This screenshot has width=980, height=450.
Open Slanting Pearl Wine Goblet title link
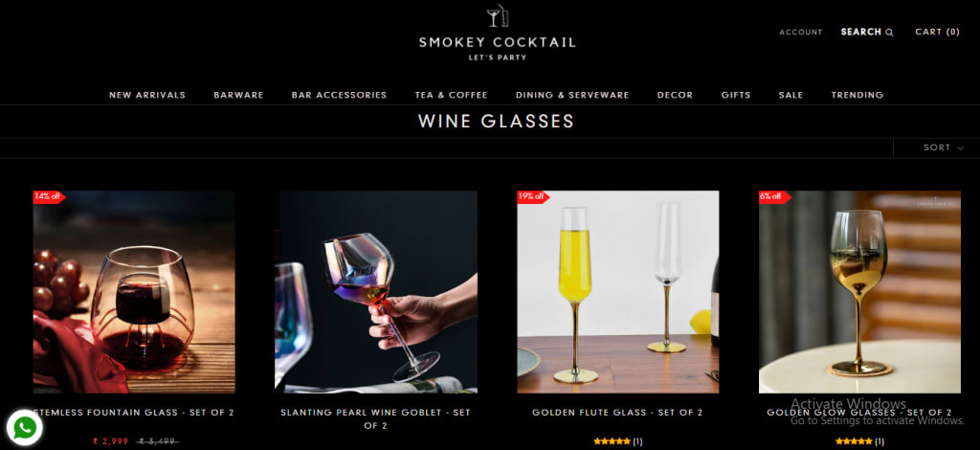375,418
